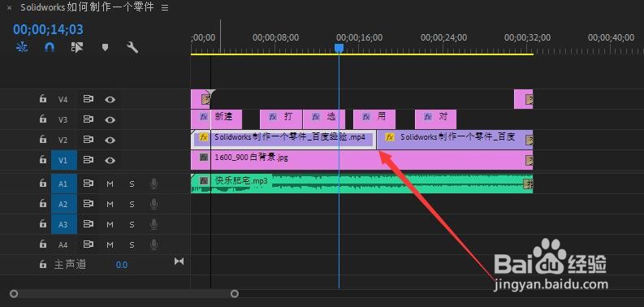Enable voice-over record on A3
Image resolution: width=644 pixels, height=307 pixels.
click(x=154, y=224)
